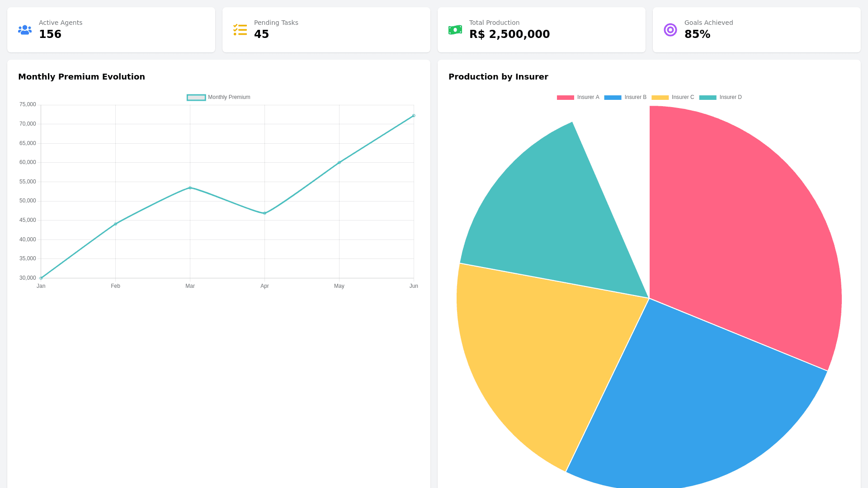Click the Jun data point on line chart
This screenshot has width=868, height=488.
pos(414,116)
